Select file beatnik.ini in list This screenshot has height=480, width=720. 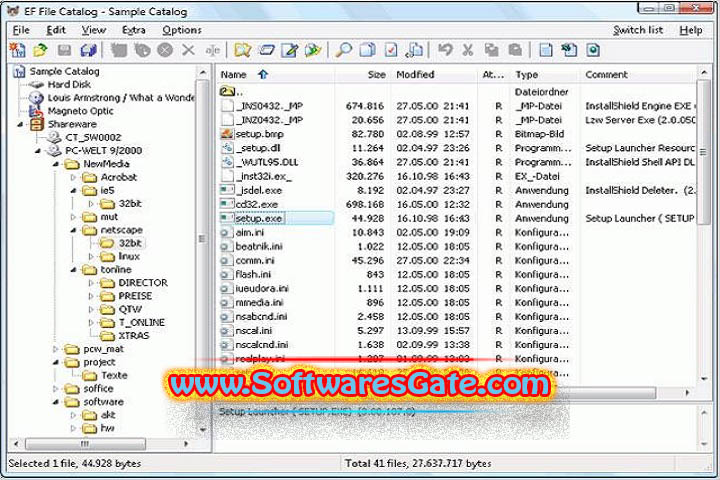tap(259, 247)
